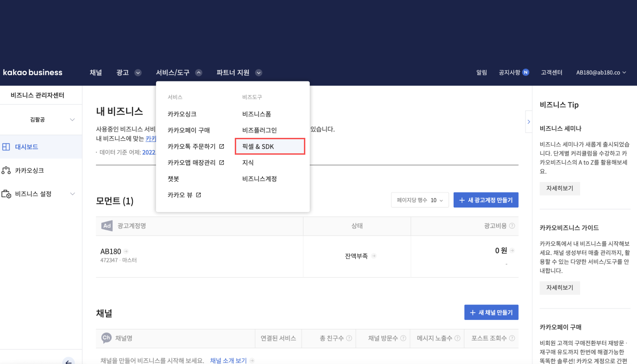Click the external link icon beside 카카오맵 매장관리
This screenshot has height=364, width=637.
pos(222,162)
